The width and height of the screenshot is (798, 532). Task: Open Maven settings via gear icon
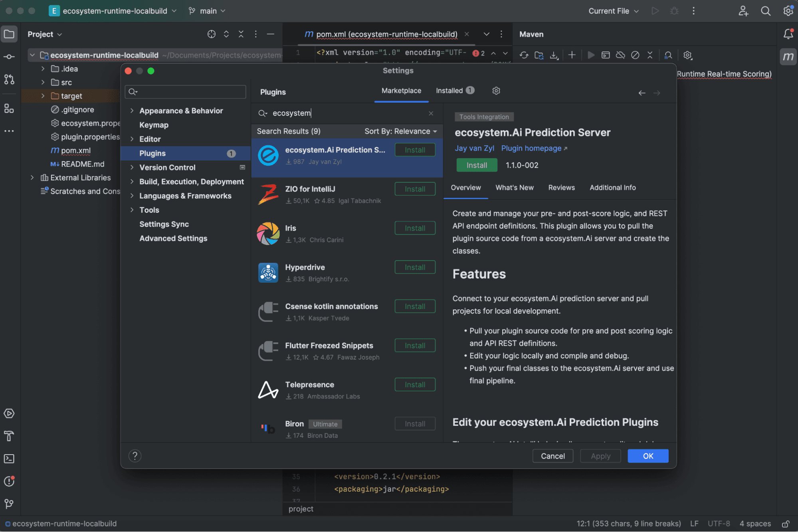[x=688, y=55]
